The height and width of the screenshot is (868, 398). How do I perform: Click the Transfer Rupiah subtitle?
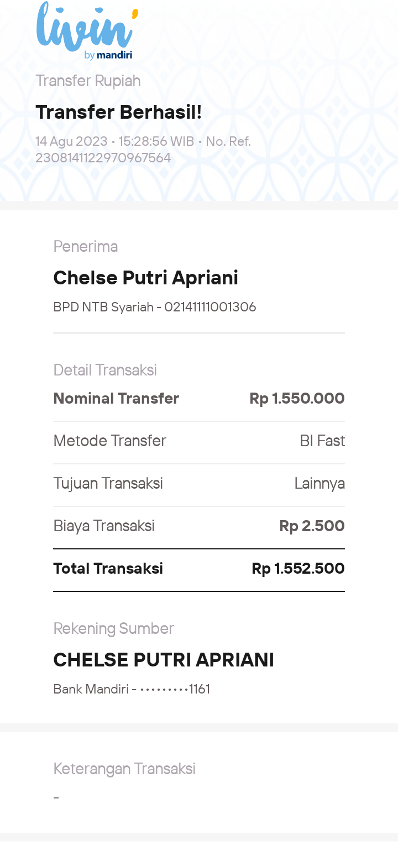coord(88,81)
